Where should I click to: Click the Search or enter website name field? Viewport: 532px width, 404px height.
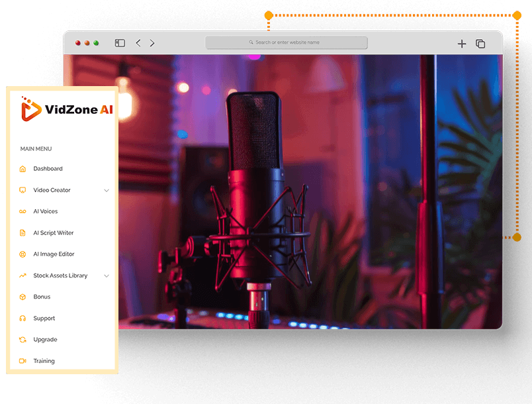tap(287, 42)
